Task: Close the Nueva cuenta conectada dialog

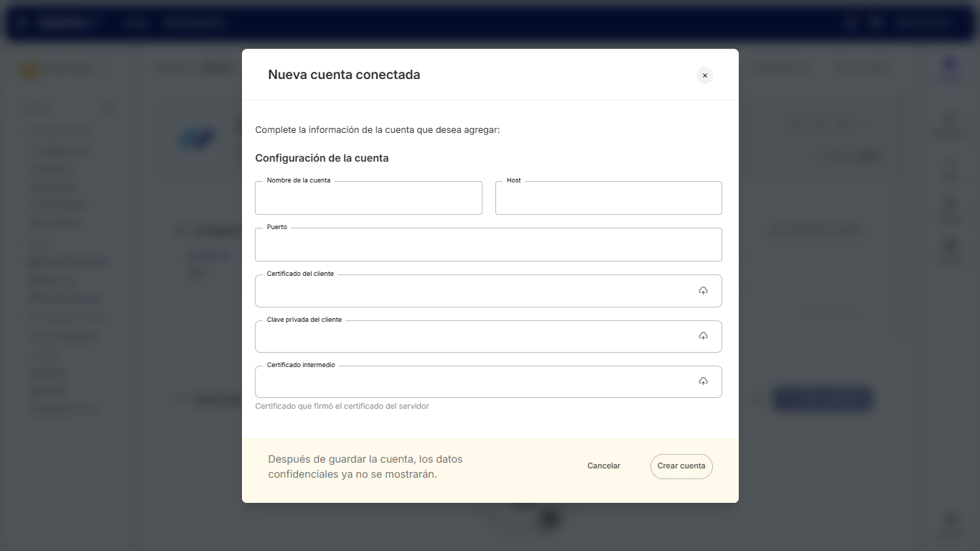Action: (704, 75)
